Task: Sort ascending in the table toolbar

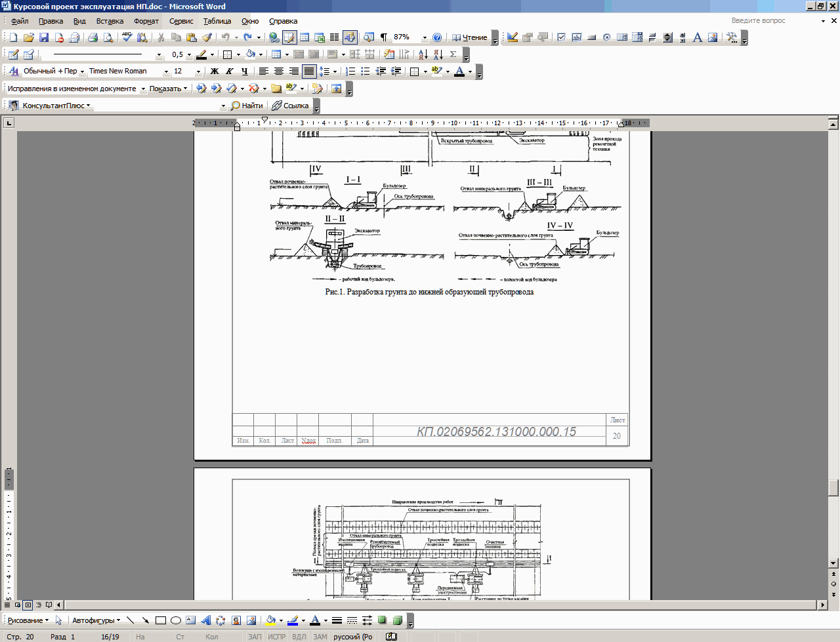Action: pyautogui.click(x=422, y=54)
